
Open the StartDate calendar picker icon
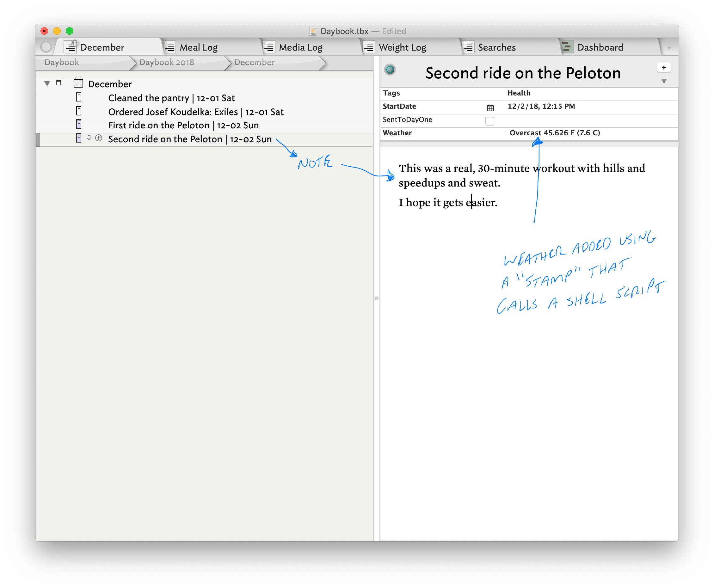pyautogui.click(x=490, y=108)
